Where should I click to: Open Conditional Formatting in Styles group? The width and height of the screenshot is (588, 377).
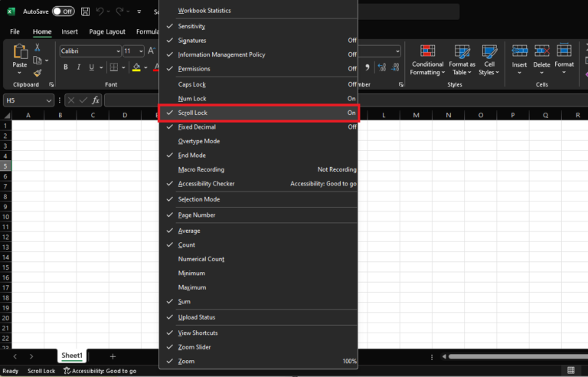[427, 58]
